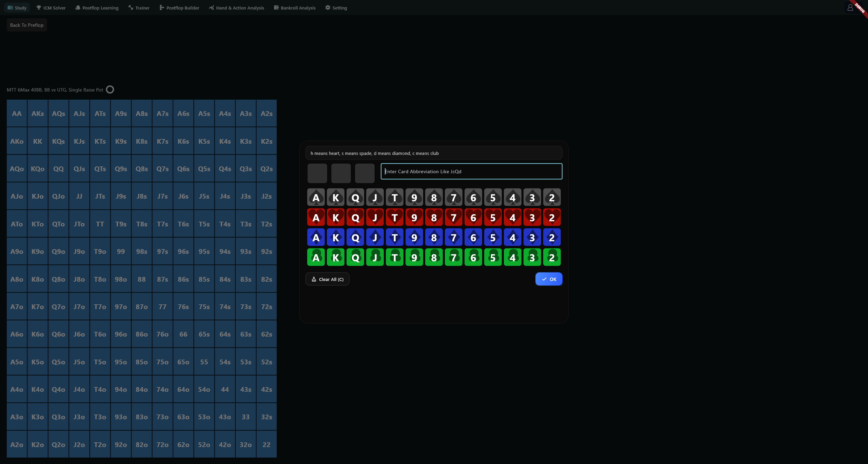The image size is (868, 464).
Task: Confirm with the OK button
Action: pos(549,279)
